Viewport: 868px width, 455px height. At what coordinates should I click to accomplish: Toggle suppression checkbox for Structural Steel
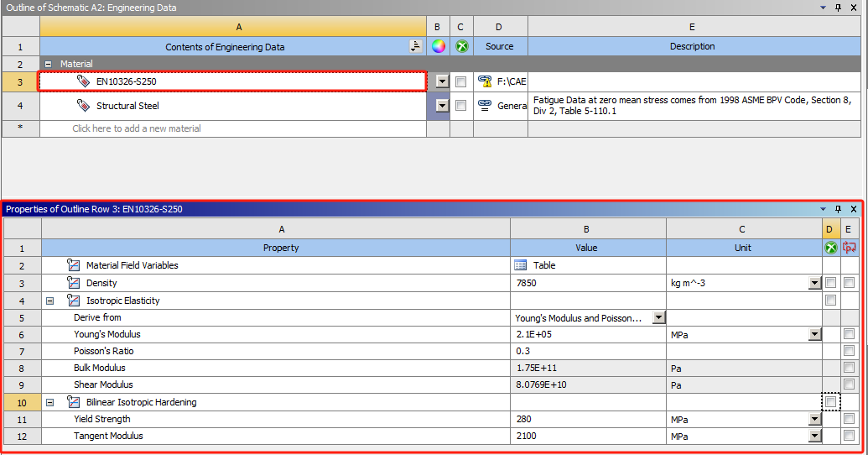pos(460,105)
